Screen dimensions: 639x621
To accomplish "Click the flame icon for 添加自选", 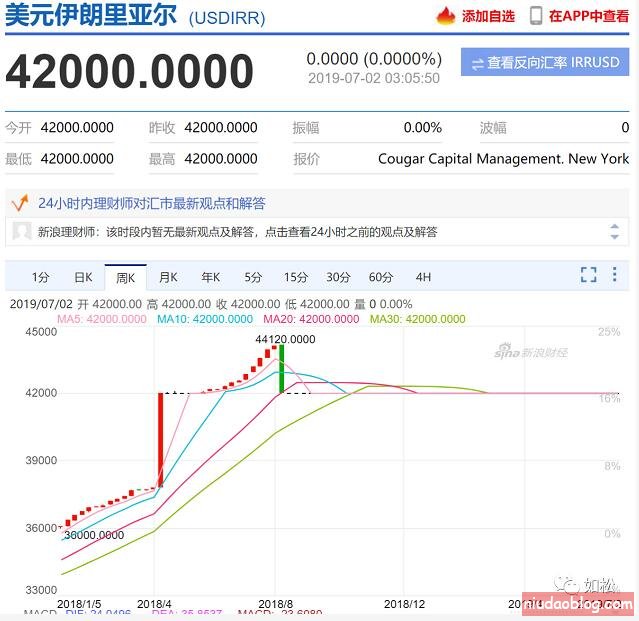I will pyautogui.click(x=446, y=16).
